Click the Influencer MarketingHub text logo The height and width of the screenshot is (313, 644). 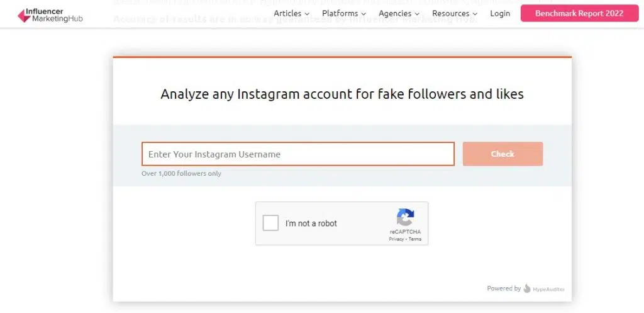click(54, 15)
